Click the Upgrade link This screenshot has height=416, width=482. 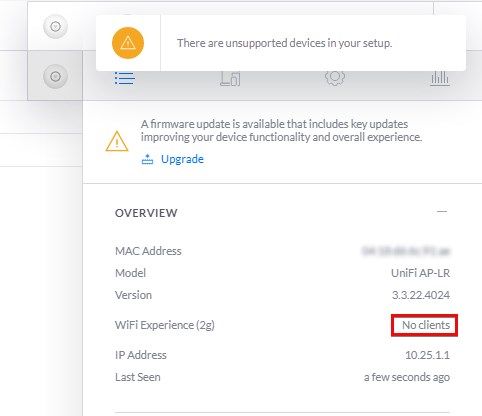tap(182, 159)
